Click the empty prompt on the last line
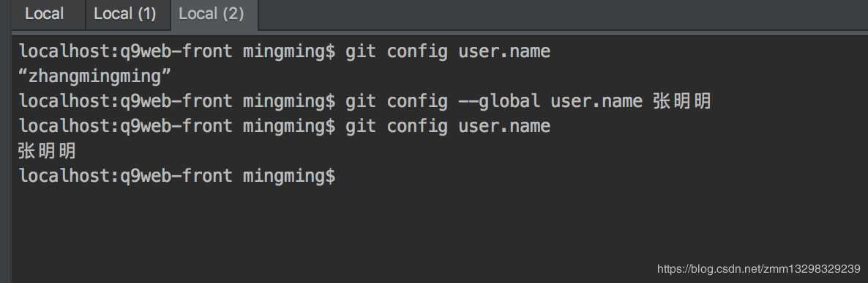 tap(176, 176)
